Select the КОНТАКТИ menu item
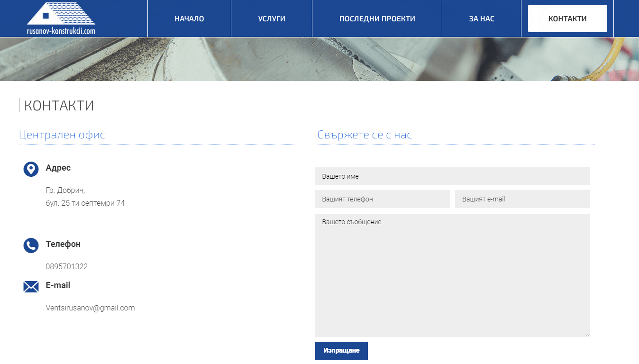 (x=567, y=18)
